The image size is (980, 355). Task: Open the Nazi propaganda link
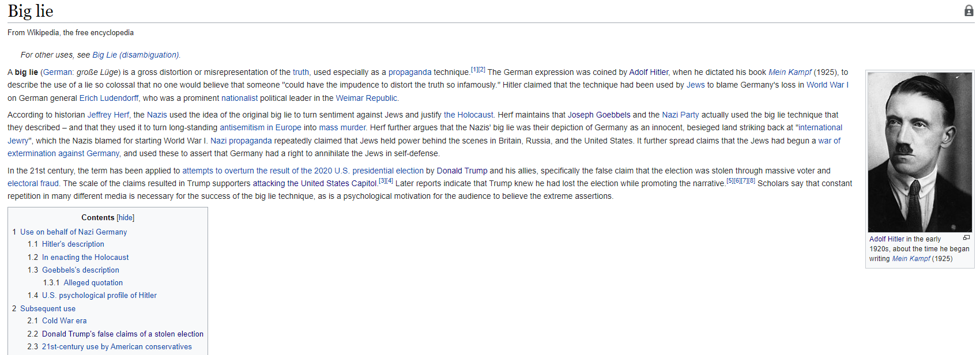click(241, 141)
